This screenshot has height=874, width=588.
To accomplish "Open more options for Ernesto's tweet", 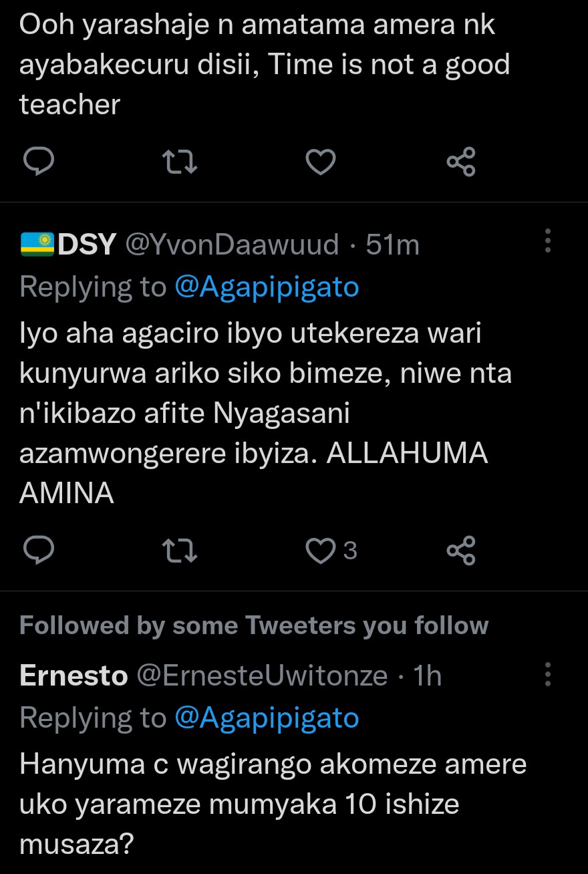I will pyautogui.click(x=548, y=675).
